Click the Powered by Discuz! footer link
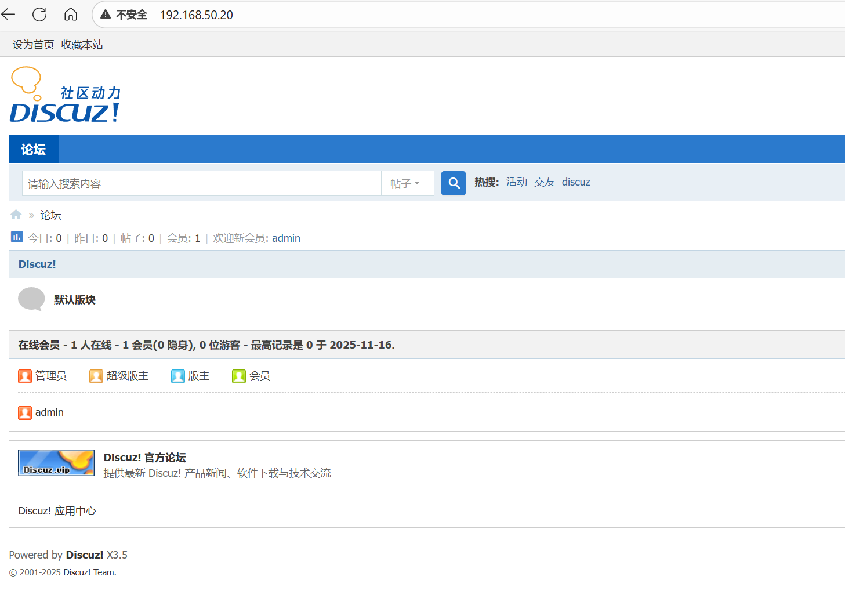845x616 pixels. pyautogui.click(x=85, y=555)
